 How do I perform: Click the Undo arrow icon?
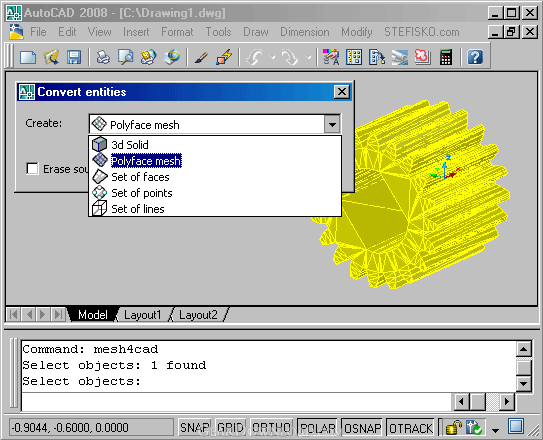pyautogui.click(x=255, y=57)
